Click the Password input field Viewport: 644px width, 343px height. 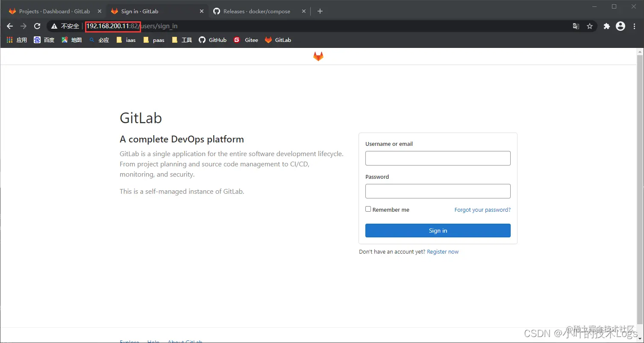pyautogui.click(x=438, y=191)
